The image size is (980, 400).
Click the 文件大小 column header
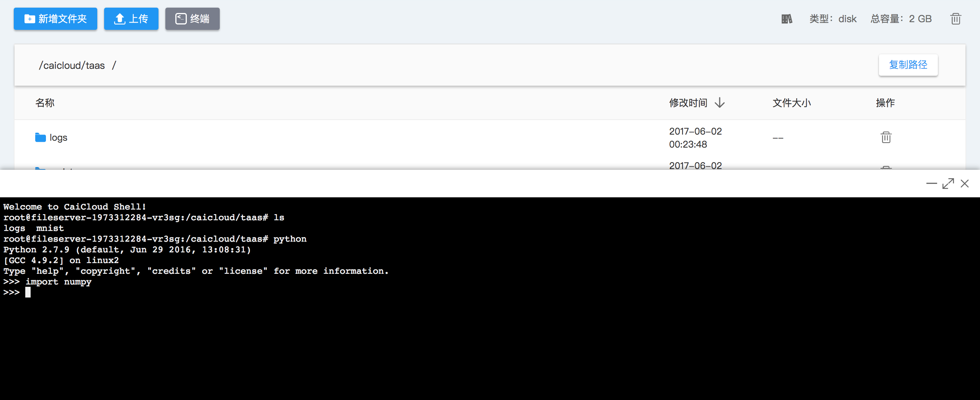coord(791,102)
